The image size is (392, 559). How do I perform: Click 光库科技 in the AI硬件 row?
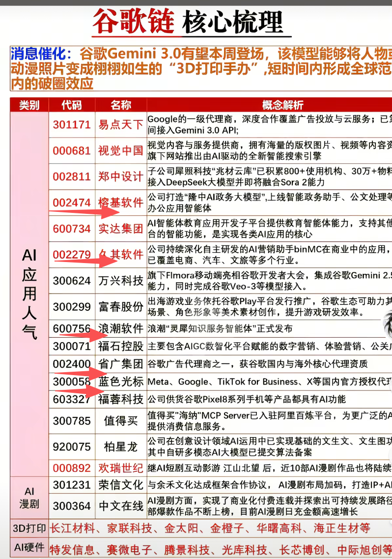pos(245,550)
